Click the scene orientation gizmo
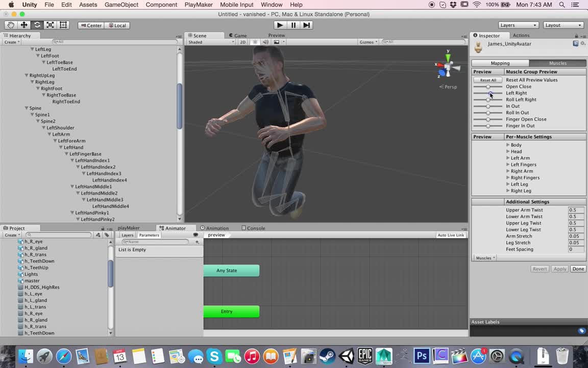 click(x=448, y=67)
